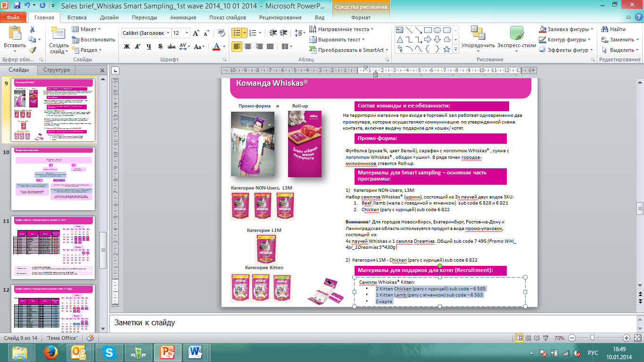The width and height of the screenshot is (644, 362).
Task: Open the Макет layout dropdown
Action: click(88, 29)
